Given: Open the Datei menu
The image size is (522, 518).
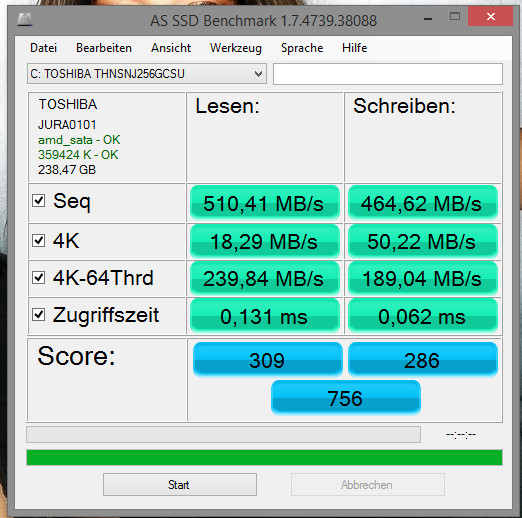Looking at the screenshot, I should click(x=43, y=48).
